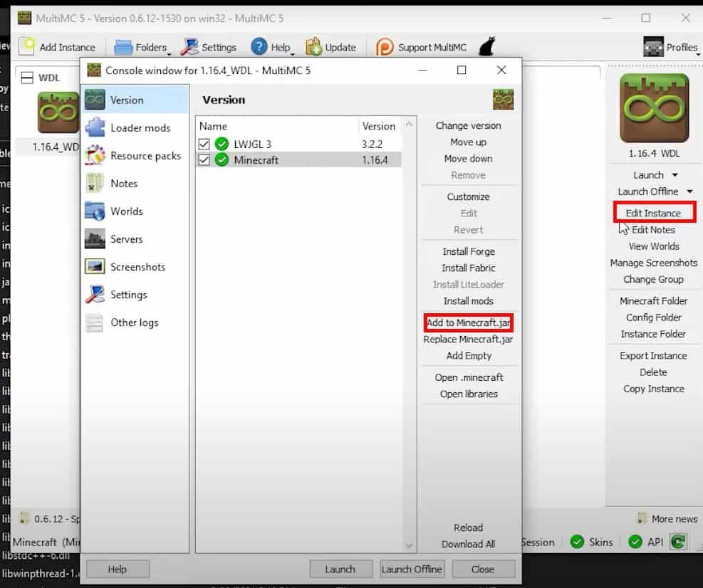This screenshot has width=703, height=588.
Task: Click Open .minecraft
Action: point(469,377)
